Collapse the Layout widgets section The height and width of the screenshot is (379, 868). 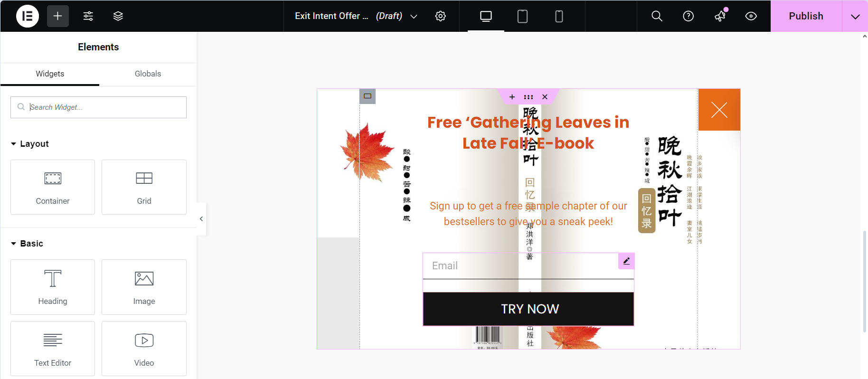tap(29, 144)
